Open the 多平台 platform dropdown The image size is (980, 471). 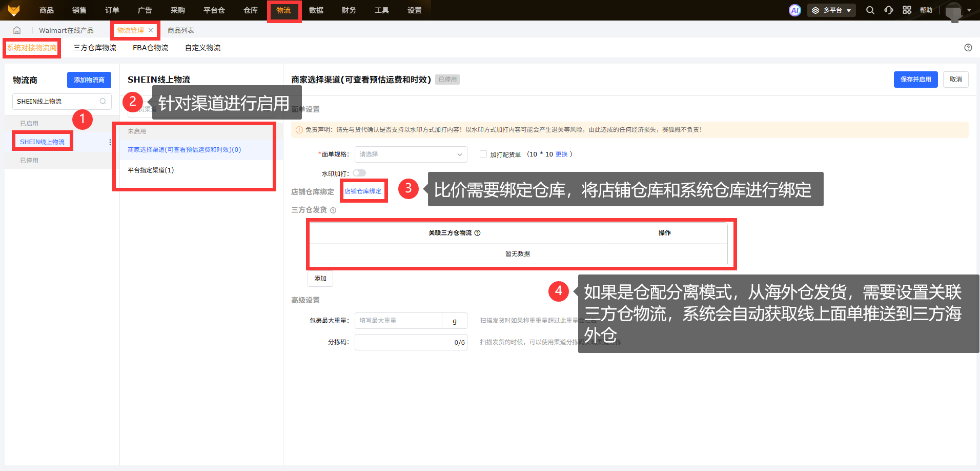point(831,10)
